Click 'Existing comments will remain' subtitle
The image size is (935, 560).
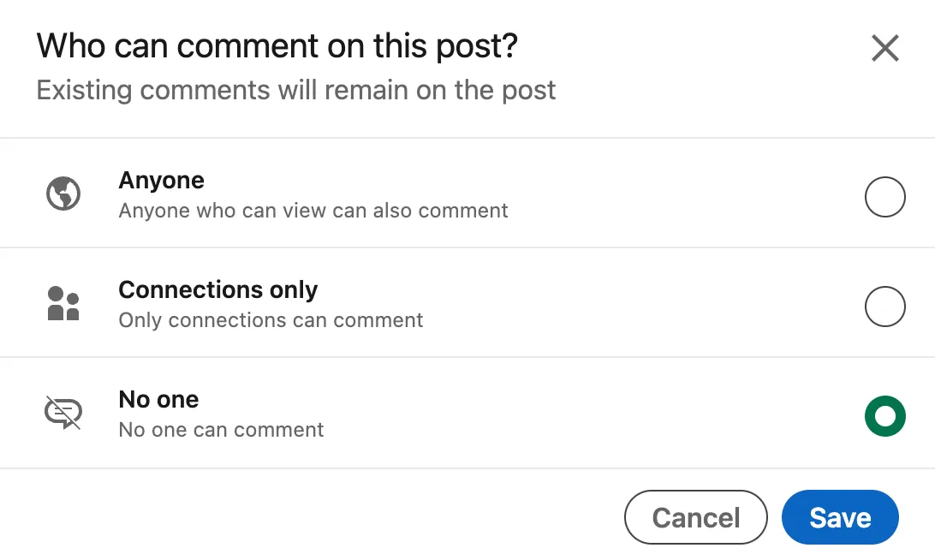[x=295, y=90]
